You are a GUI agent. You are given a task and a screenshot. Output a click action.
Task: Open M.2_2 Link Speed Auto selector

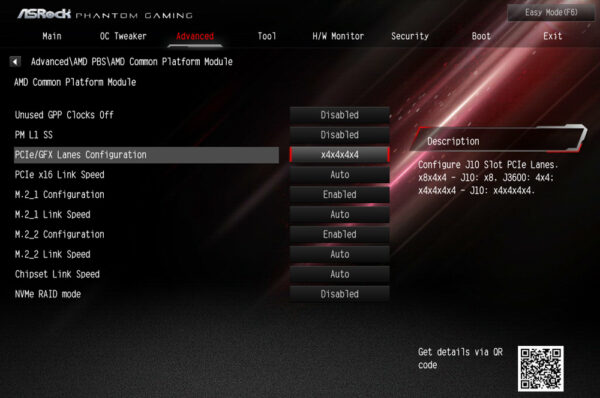(339, 254)
